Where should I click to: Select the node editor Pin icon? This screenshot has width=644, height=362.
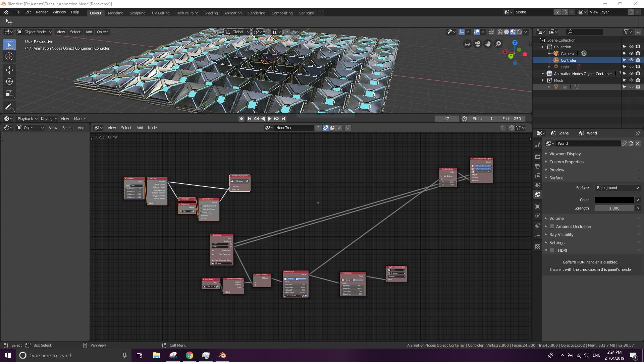point(348,127)
